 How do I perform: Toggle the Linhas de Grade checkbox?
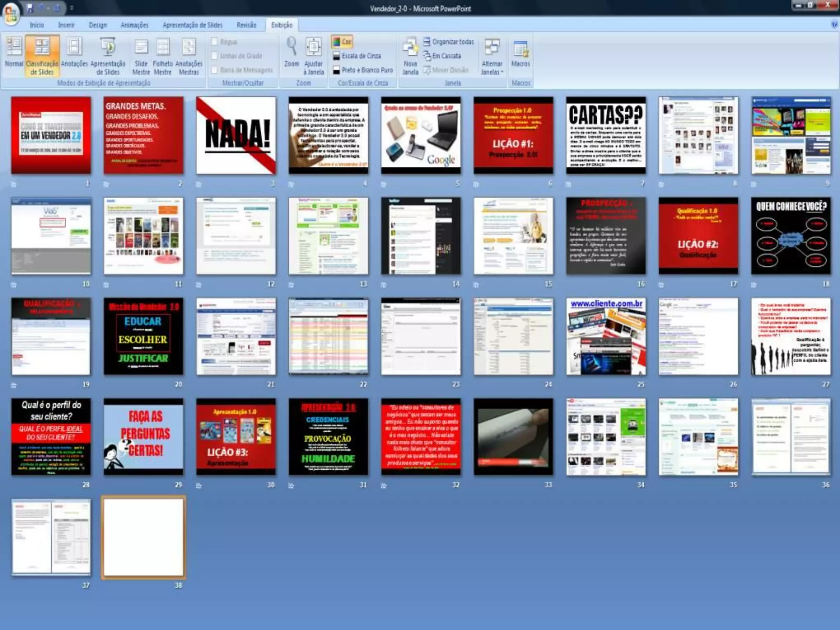click(214, 56)
